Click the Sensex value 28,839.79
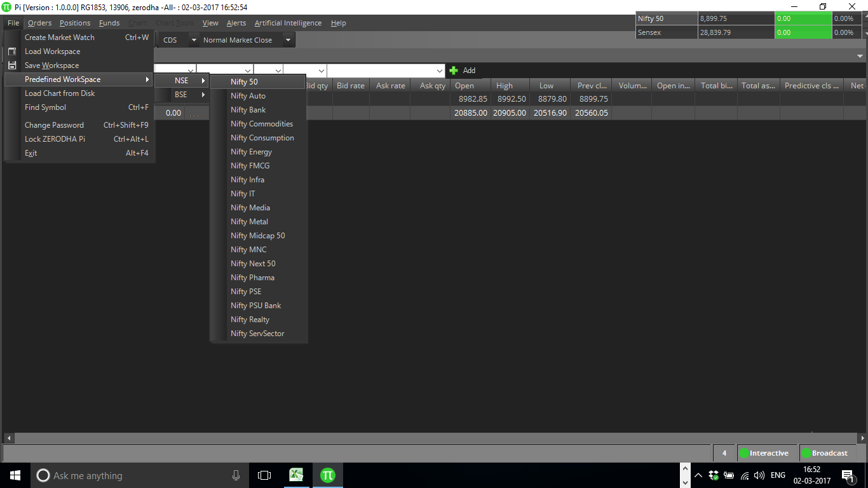Screen dimensions: 868x488 736,32
